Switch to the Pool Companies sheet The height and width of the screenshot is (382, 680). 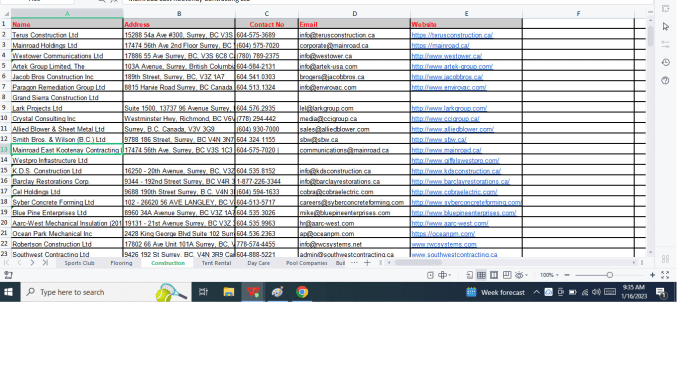point(307,263)
